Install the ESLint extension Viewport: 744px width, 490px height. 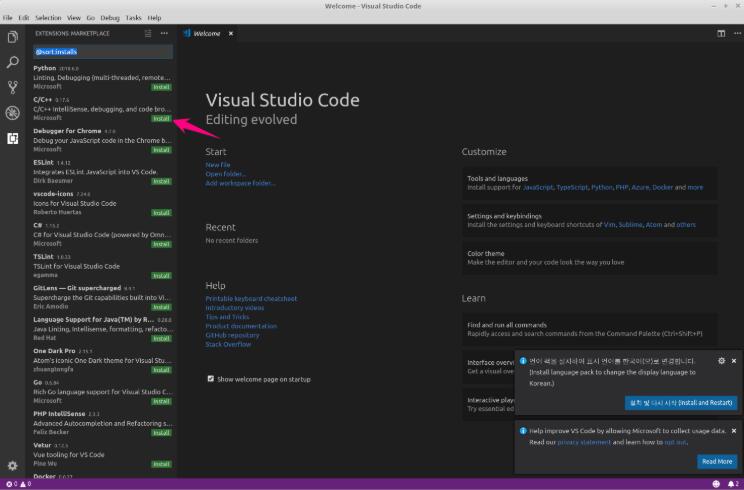(x=161, y=181)
